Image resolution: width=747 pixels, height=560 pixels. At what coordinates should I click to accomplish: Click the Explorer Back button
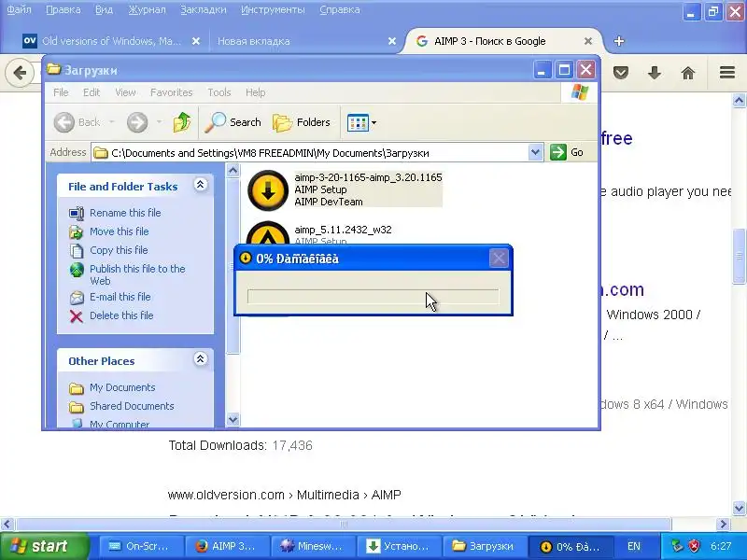click(77, 122)
